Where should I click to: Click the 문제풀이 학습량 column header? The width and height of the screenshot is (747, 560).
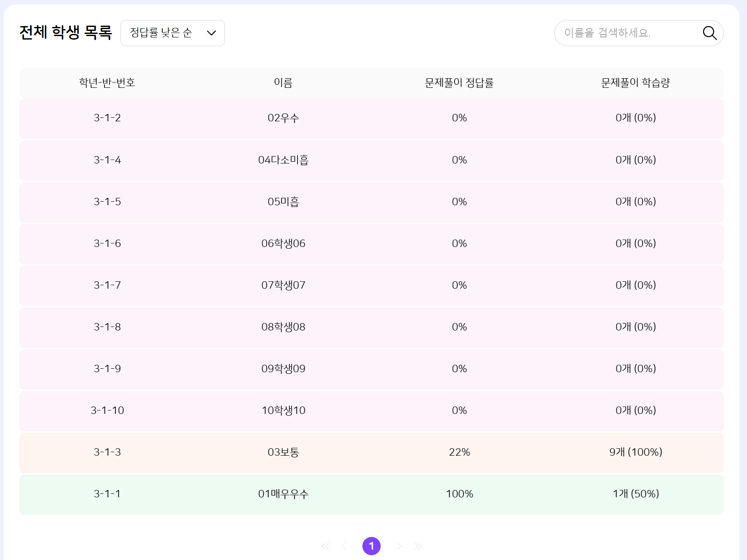pos(636,83)
